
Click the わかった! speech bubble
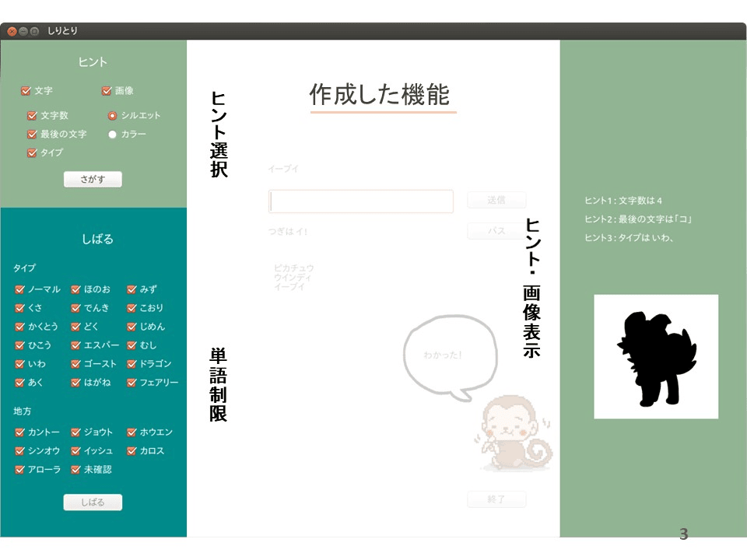(x=451, y=357)
